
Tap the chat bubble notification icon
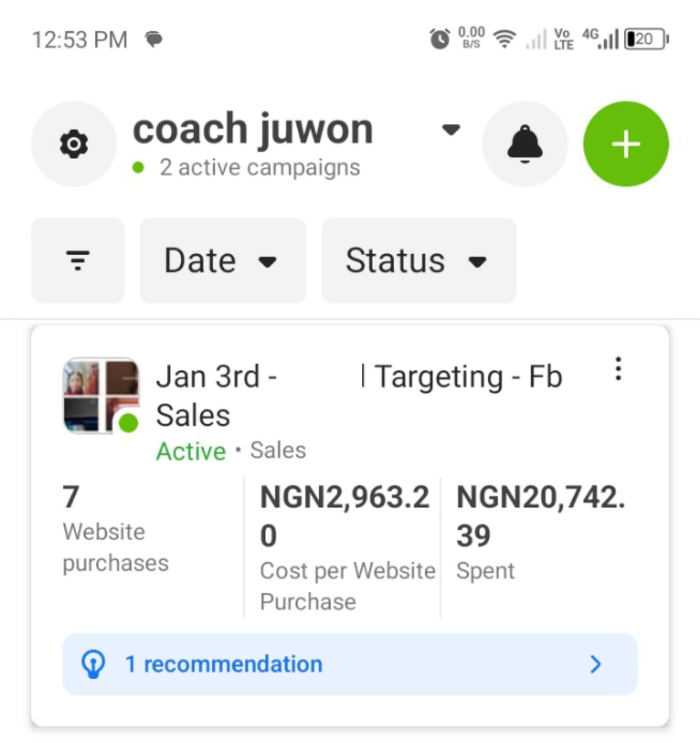coord(154,39)
